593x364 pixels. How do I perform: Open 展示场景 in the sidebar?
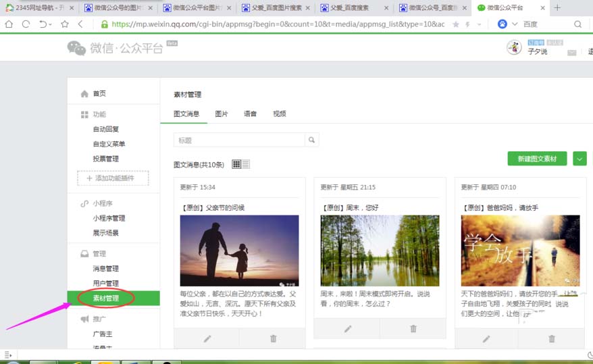pyautogui.click(x=106, y=233)
